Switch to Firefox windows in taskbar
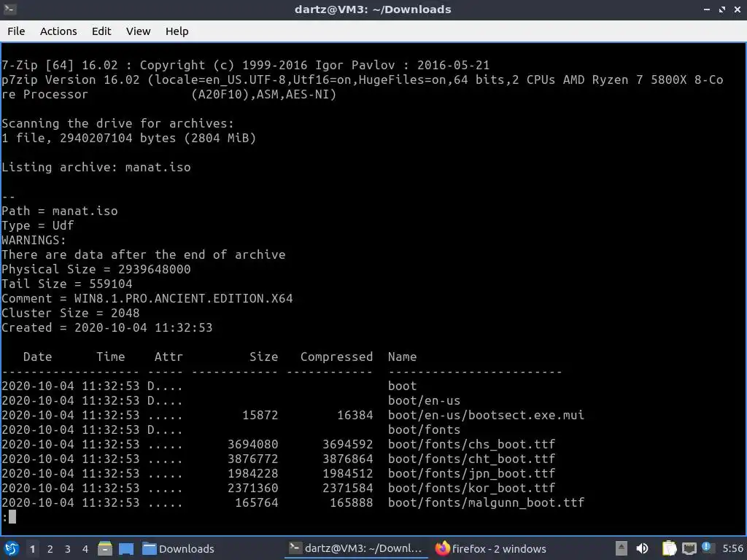The image size is (747, 560). click(x=491, y=548)
